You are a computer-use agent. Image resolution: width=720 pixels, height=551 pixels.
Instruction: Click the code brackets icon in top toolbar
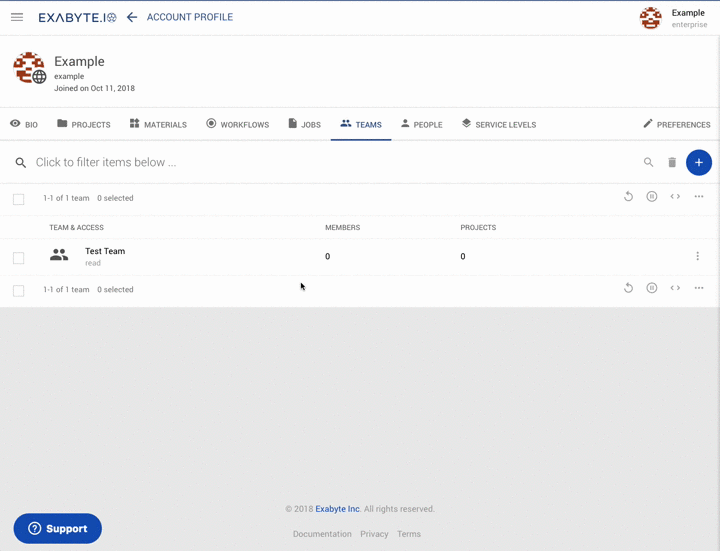(x=675, y=197)
